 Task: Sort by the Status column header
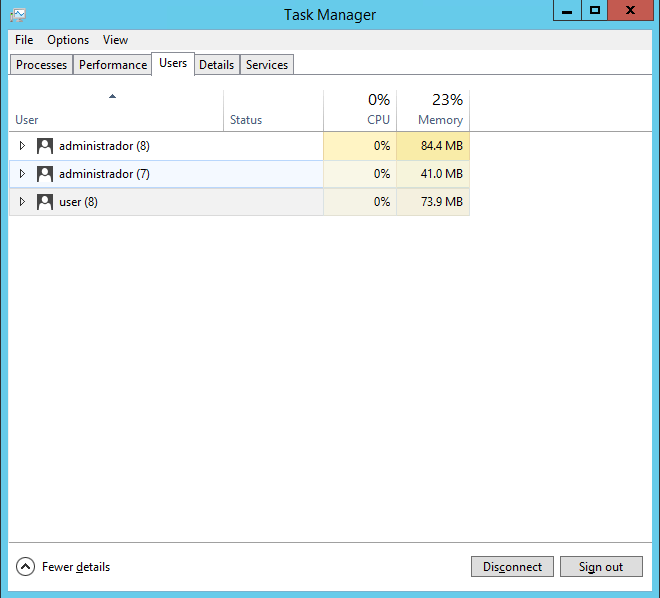point(273,111)
